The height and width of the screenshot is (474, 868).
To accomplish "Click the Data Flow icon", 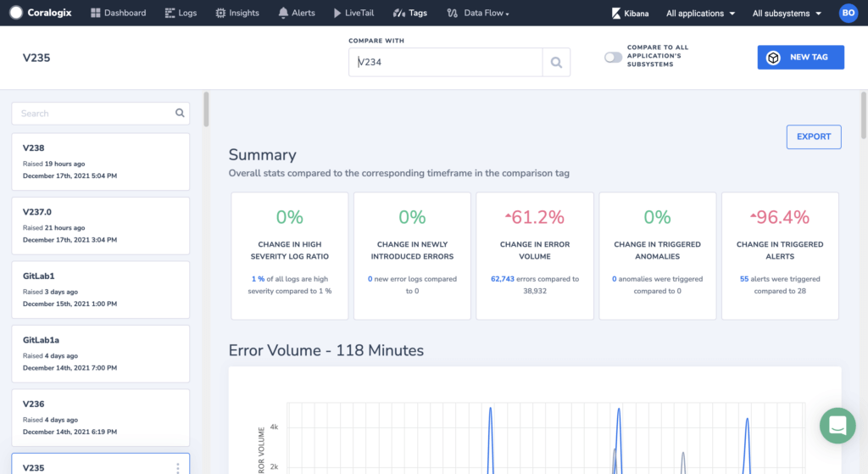I will coord(453,13).
